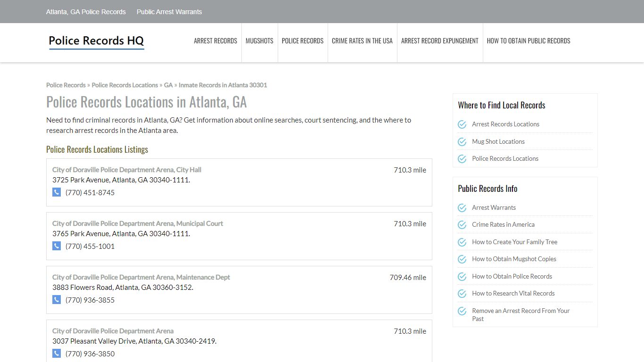This screenshot has width=644, height=362.
Task: Click checkmark icon next to Mug Shot Locations
Action: coord(462,141)
